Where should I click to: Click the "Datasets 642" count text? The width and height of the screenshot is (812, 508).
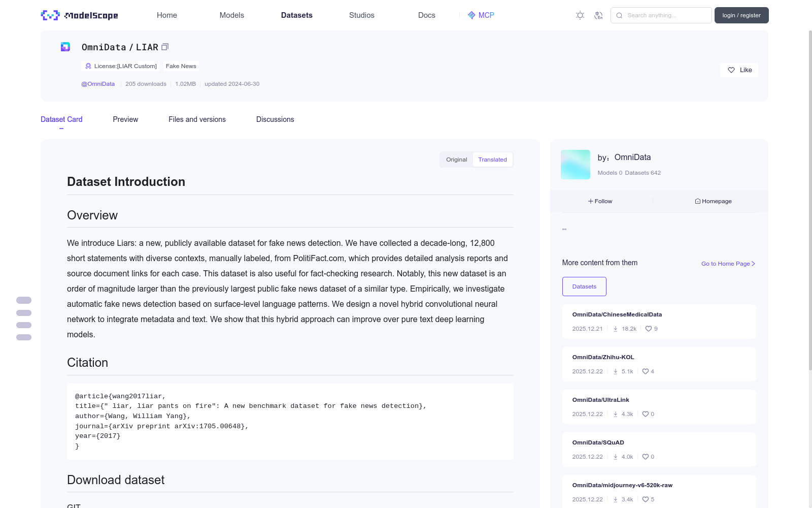coord(643,173)
